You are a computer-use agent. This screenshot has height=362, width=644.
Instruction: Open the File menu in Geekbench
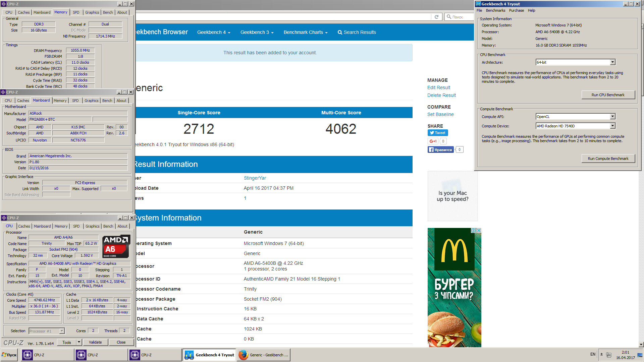click(479, 10)
